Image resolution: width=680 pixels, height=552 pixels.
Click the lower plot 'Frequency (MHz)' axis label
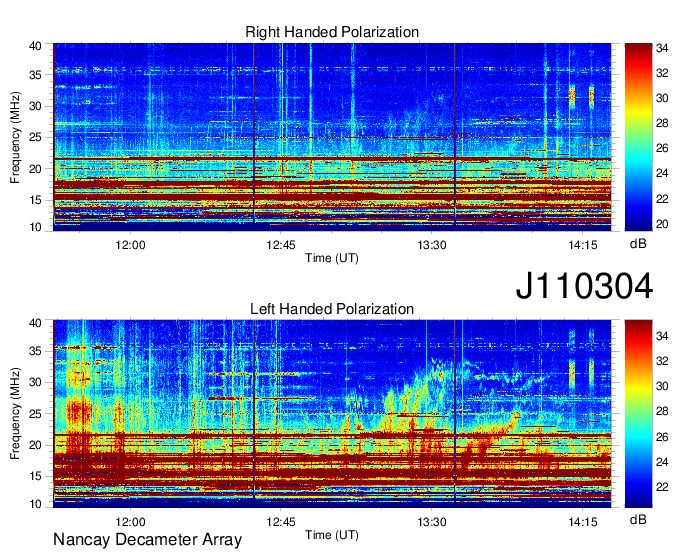(15, 414)
